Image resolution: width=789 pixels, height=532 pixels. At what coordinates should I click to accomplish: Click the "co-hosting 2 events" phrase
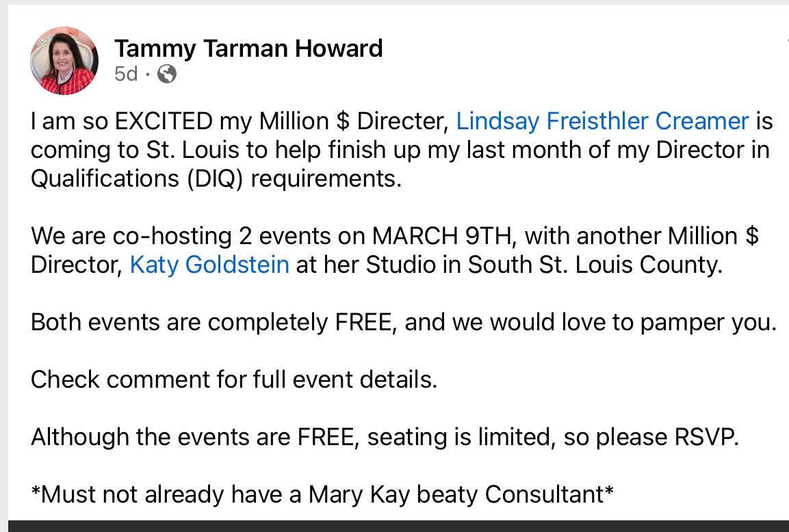coord(215,236)
